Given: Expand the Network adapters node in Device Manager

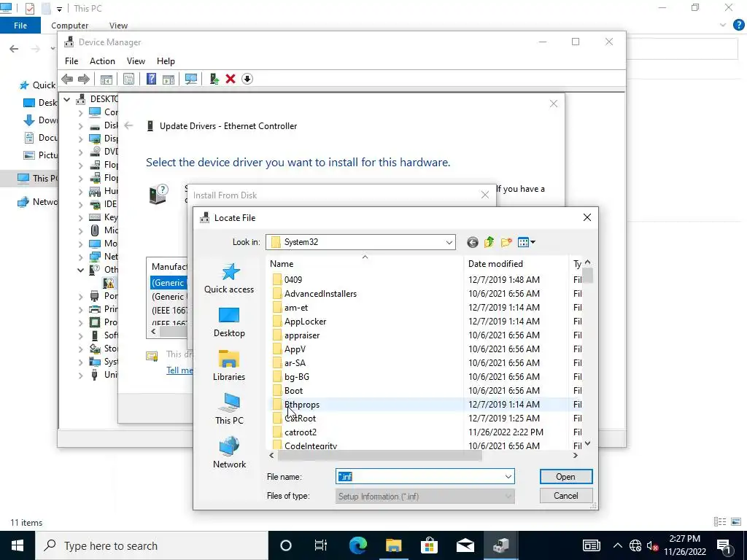Looking at the screenshot, I should (80, 257).
